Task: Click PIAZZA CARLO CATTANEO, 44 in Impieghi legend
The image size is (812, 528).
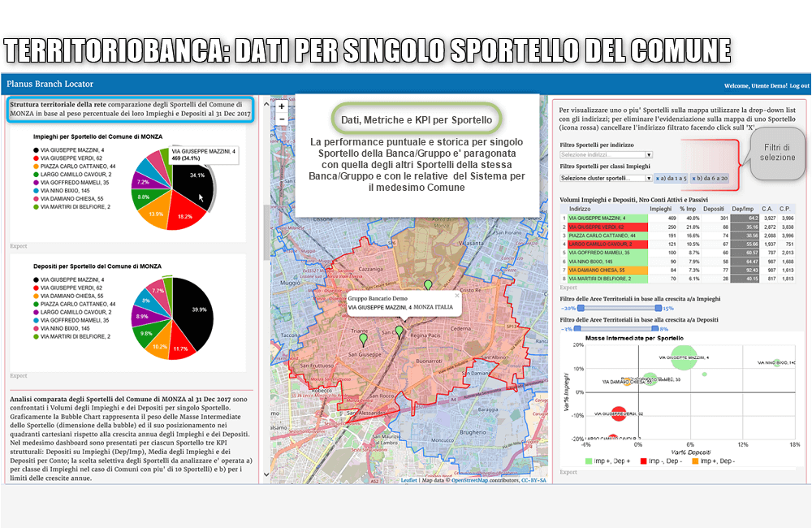Action: click(x=74, y=167)
